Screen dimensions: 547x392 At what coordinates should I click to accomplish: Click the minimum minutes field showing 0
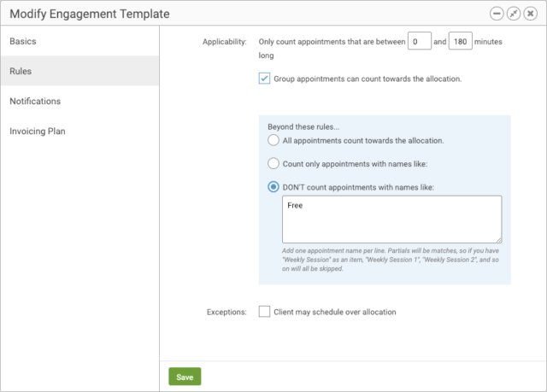[x=420, y=41]
